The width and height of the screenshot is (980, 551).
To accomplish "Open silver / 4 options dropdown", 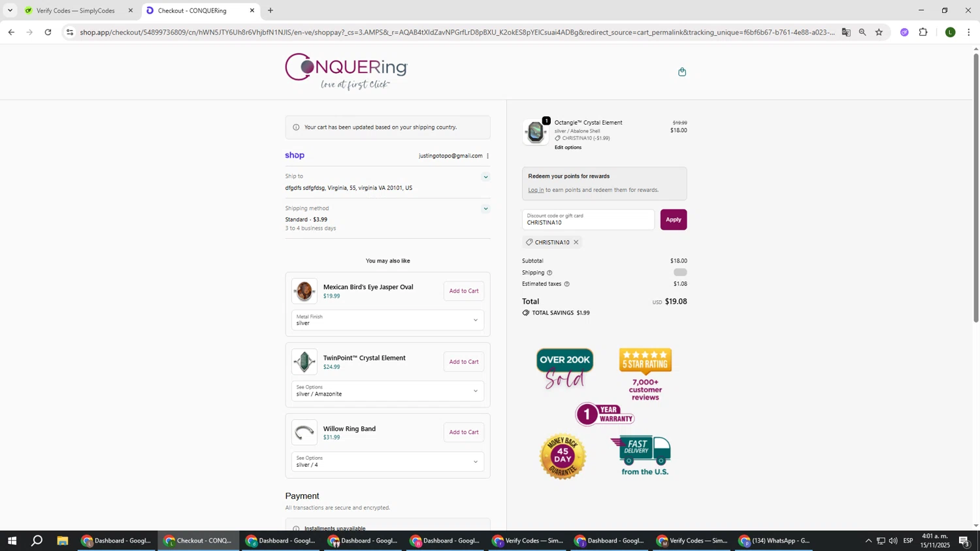I will 387,462.
